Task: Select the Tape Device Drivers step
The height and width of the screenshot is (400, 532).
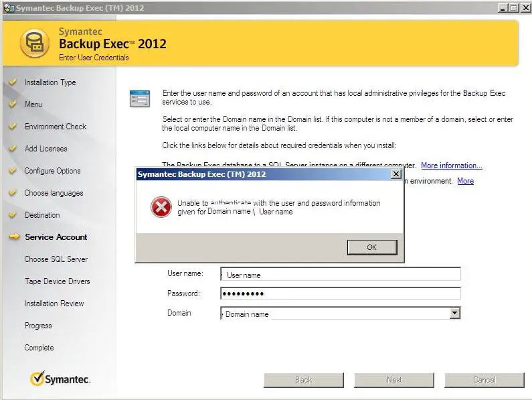Action: [58, 281]
